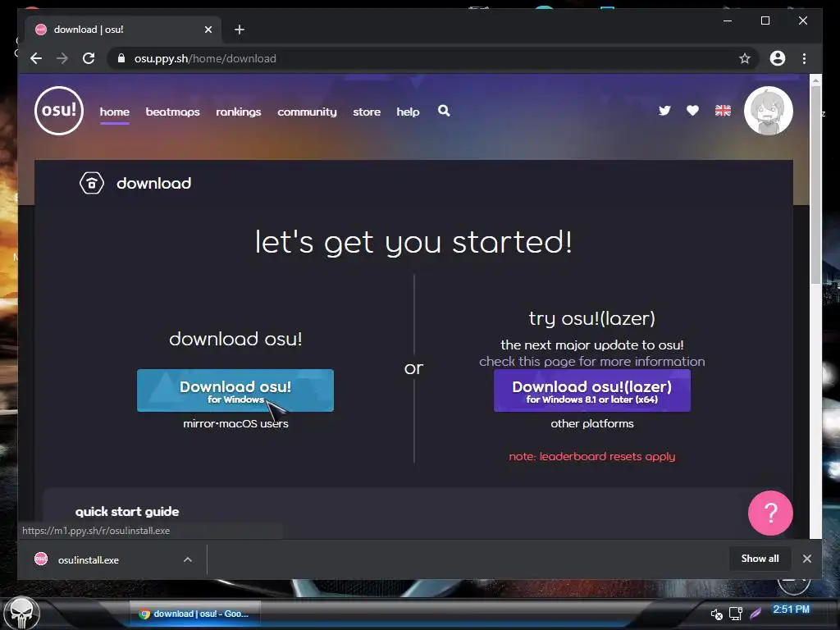
Task: Open osu!install.exe from the downloads bar
Action: 89,559
